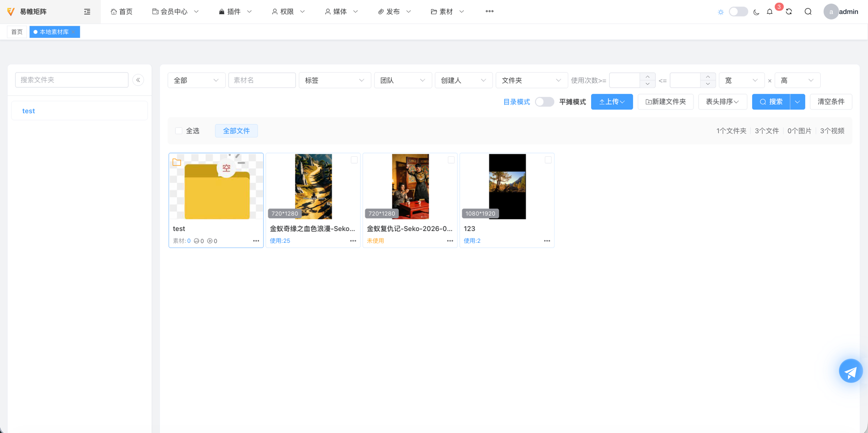868x433 pixels.
Task: Click the floating paper-plane chat icon
Action: pos(851,371)
